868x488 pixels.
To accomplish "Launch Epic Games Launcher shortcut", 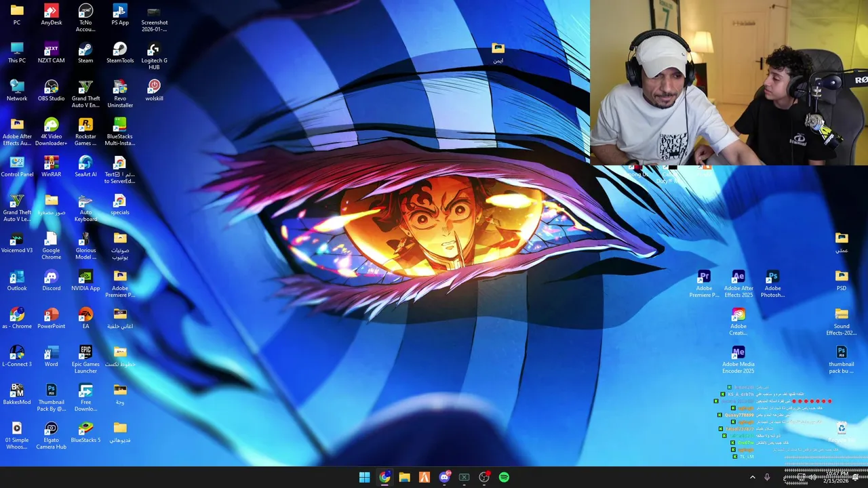I will tap(85, 359).
